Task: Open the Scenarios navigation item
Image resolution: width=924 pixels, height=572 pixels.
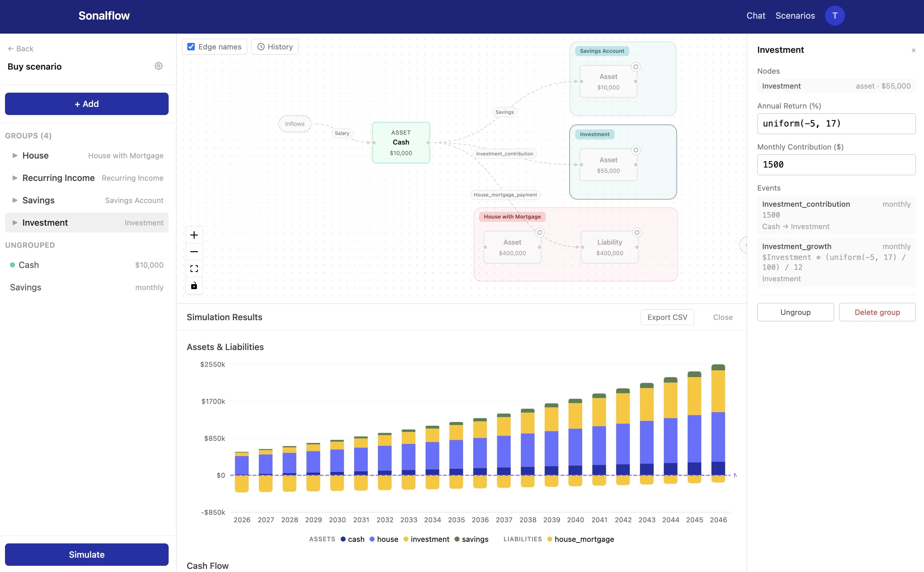Action: coord(795,16)
